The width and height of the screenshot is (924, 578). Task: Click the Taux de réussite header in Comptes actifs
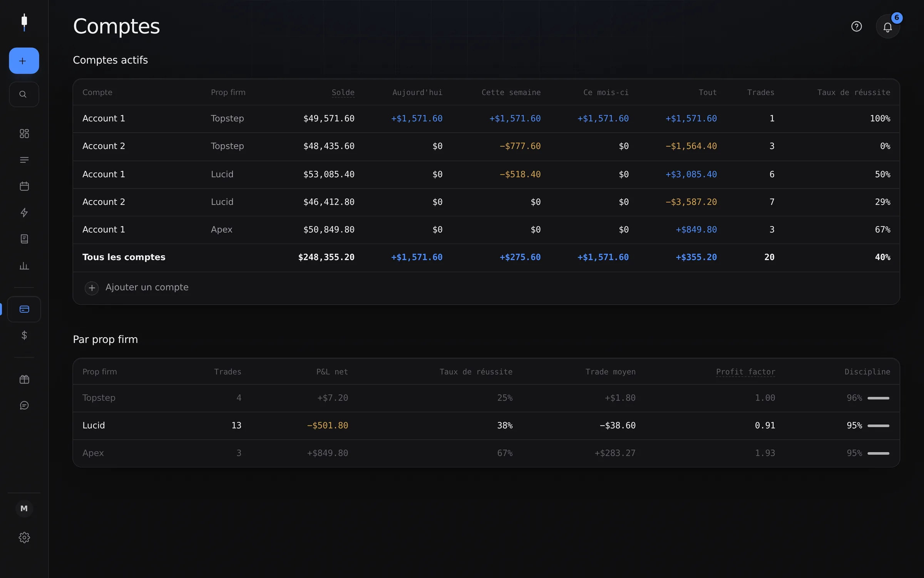click(854, 92)
